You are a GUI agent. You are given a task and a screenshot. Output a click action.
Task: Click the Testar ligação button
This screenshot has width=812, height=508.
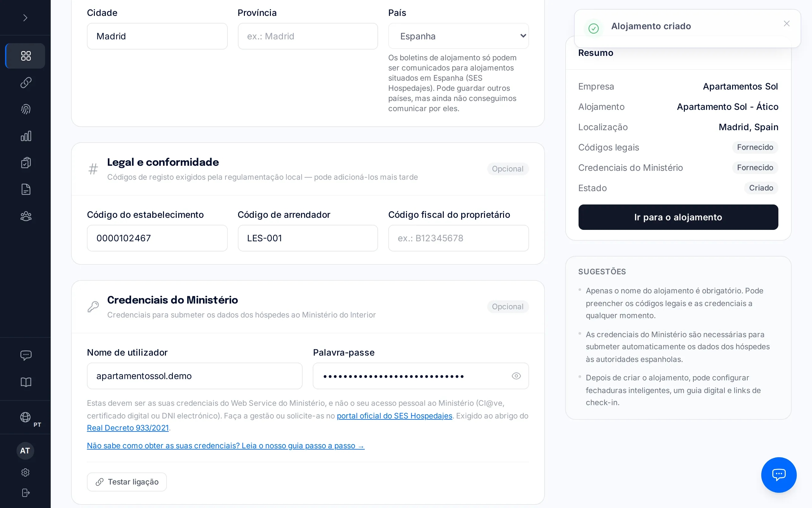click(127, 482)
